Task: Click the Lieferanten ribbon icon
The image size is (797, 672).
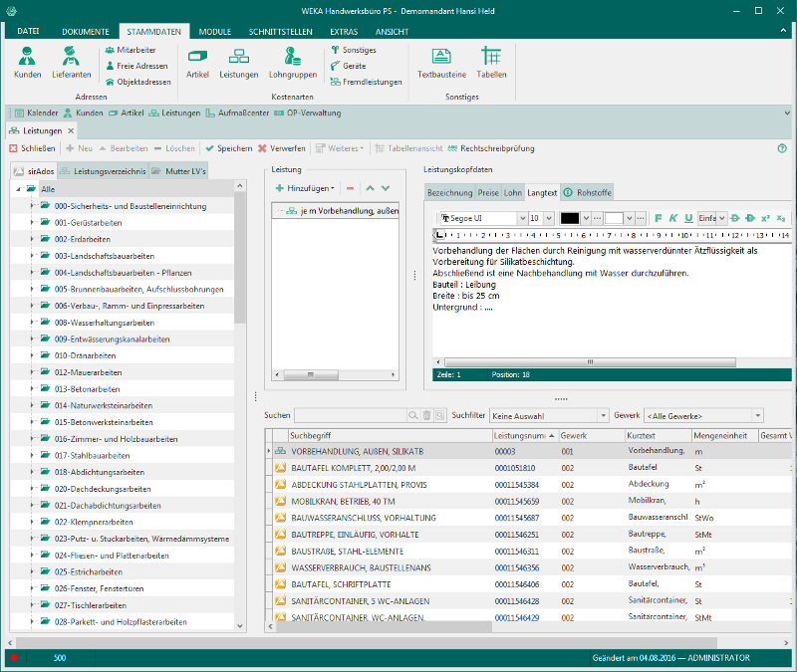Action: pos(71,62)
